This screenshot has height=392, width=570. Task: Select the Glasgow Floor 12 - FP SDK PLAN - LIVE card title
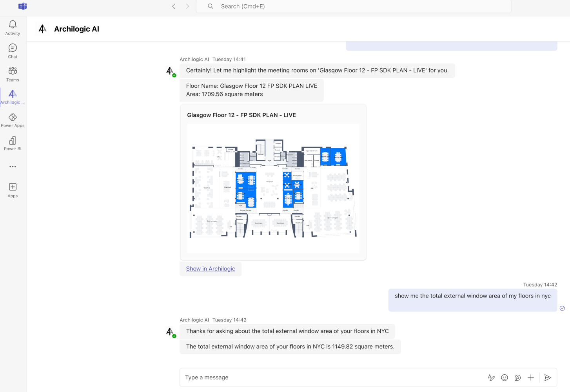[x=241, y=115]
